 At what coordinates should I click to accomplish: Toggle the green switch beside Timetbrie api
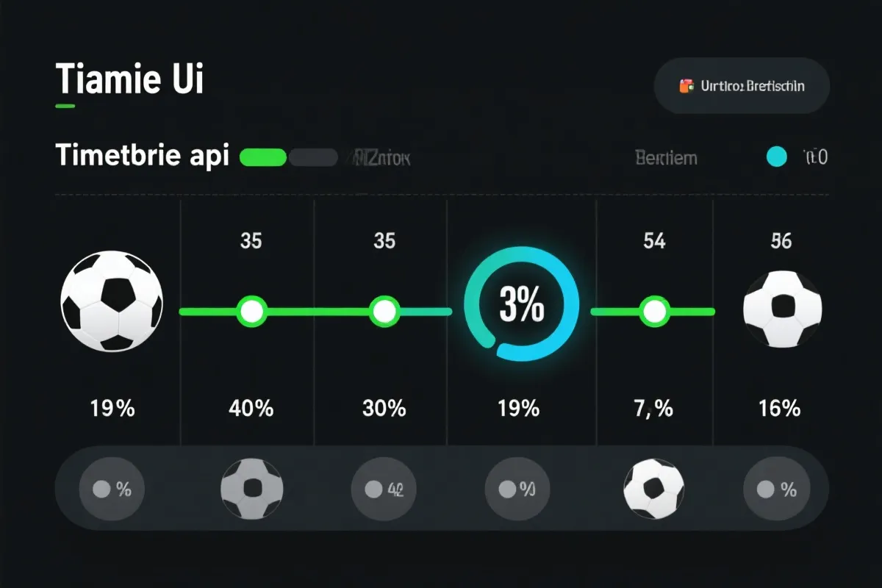pos(263,157)
